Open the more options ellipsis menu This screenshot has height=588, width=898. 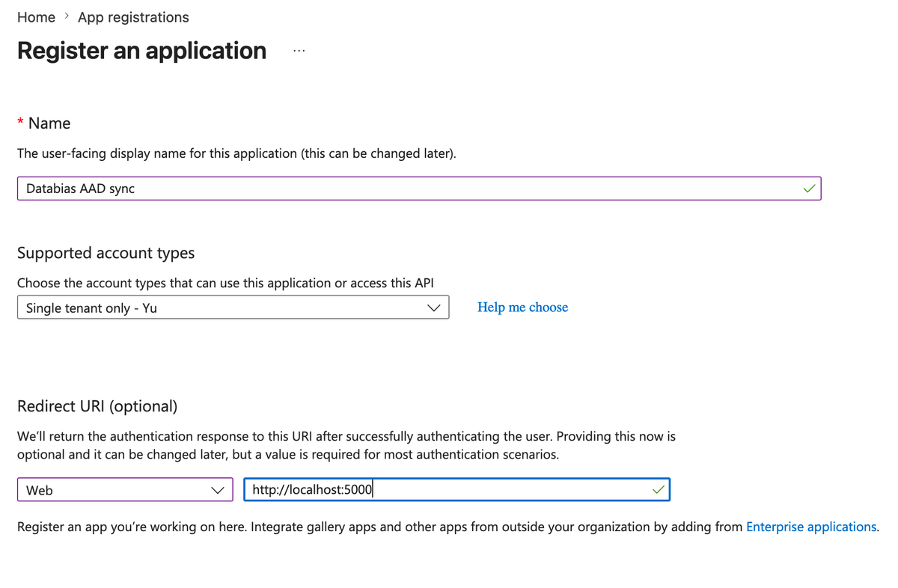pyautogui.click(x=299, y=51)
